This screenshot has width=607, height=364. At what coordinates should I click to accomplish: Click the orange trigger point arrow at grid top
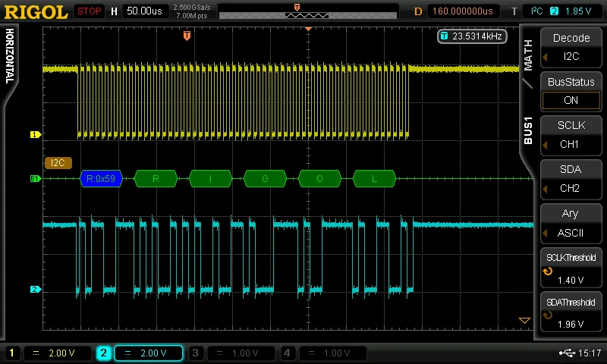308,29
